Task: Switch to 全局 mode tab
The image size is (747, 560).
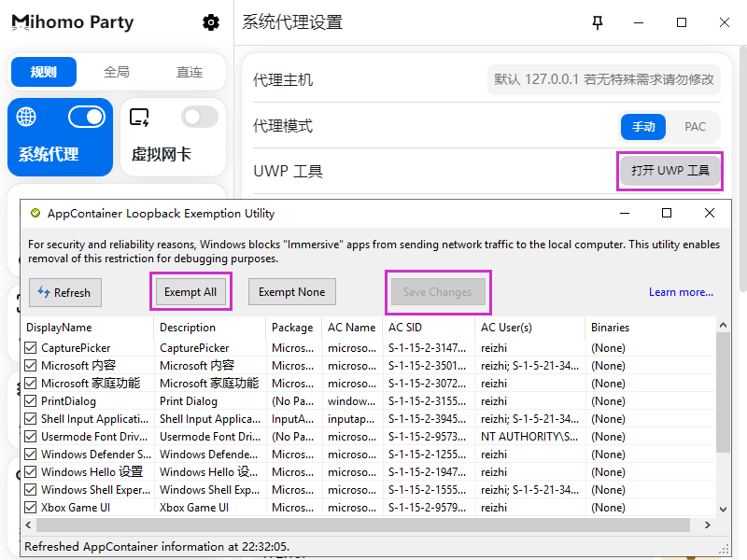Action: tap(117, 72)
